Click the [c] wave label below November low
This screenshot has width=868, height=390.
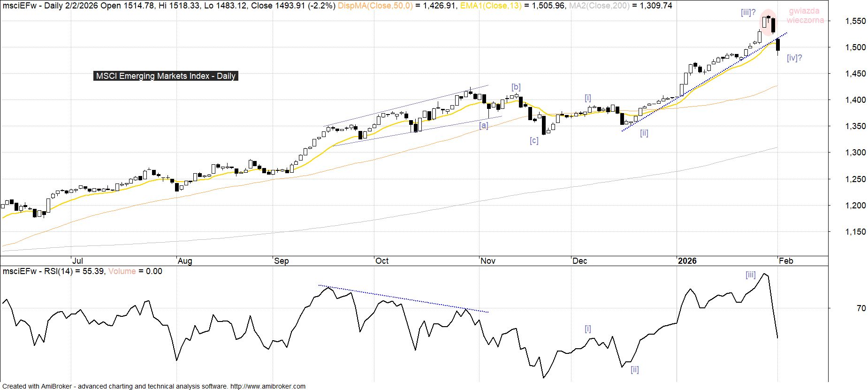tap(534, 140)
